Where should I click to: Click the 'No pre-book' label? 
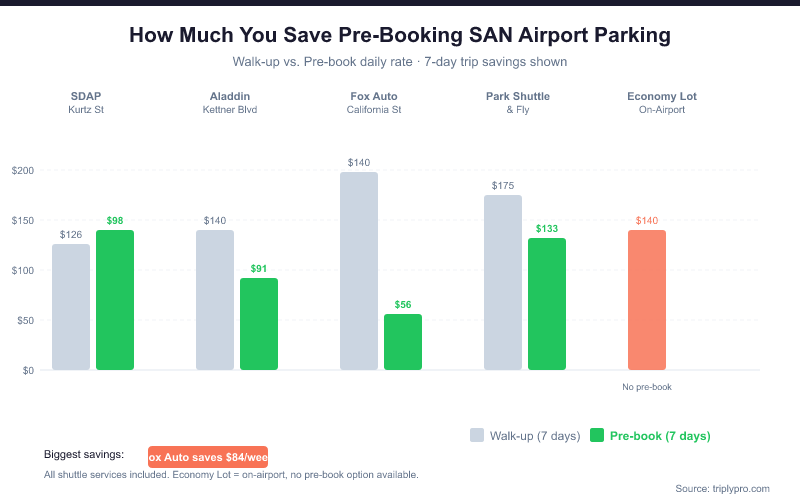647,386
